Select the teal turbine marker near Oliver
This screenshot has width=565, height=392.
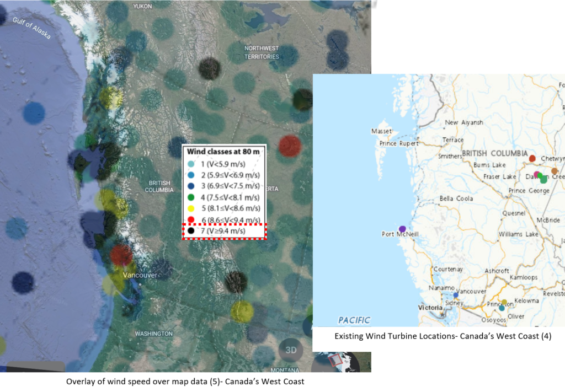click(502, 308)
